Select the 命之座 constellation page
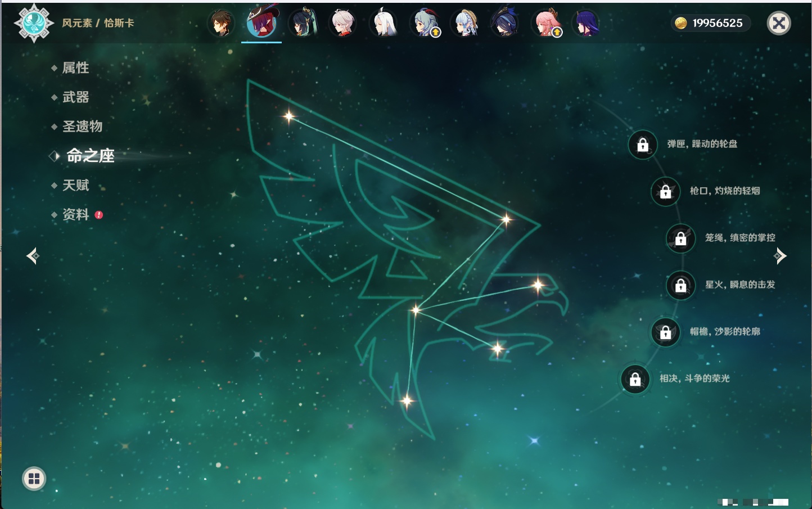812x509 pixels. (x=90, y=156)
